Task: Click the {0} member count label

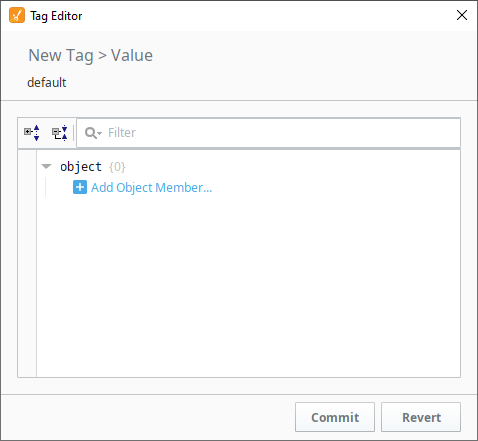Action: 117,166
